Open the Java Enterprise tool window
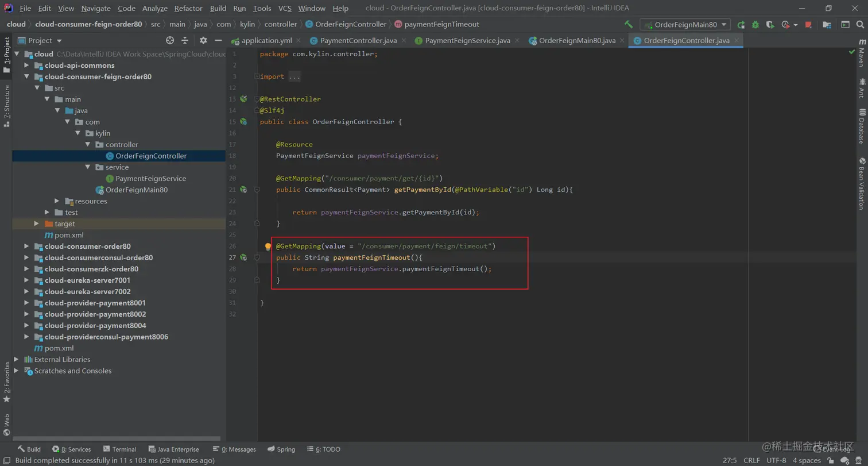 click(174, 449)
